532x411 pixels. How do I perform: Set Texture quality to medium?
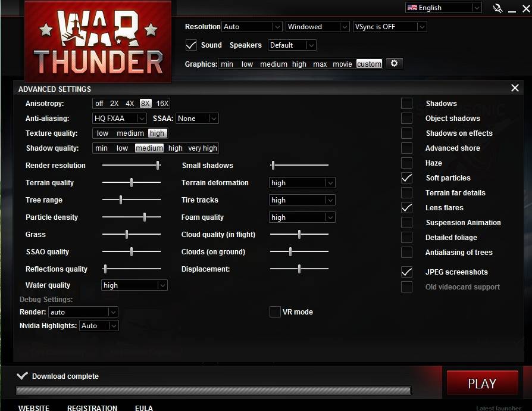click(130, 133)
